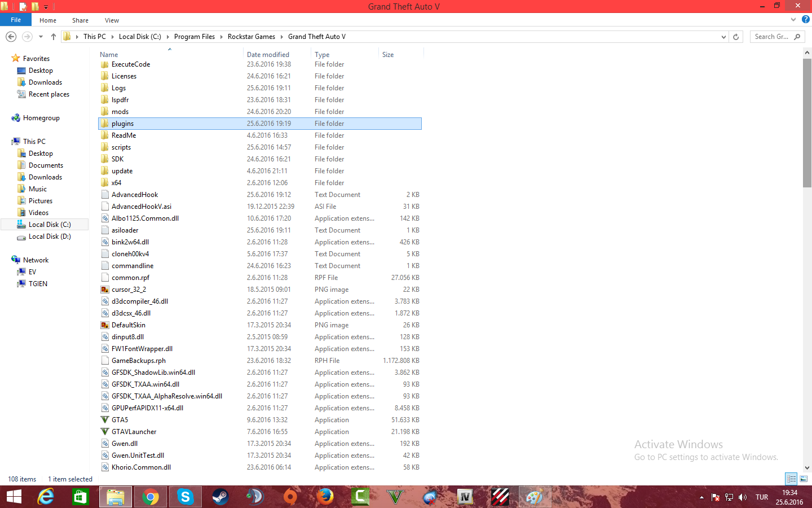Expand the Program Files breadcrumb arrow
The height and width of the screenshot is (508, 812).
[221, 37]
